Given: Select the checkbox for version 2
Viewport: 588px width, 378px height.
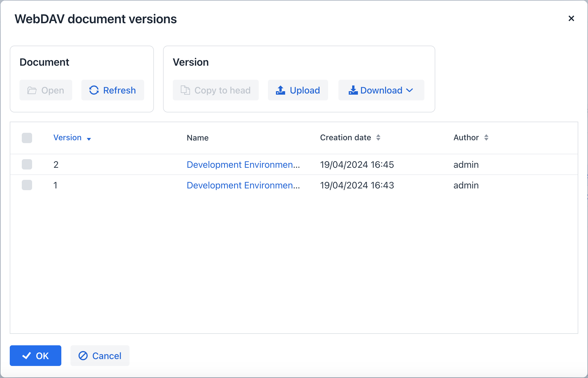Looking at the screenshot, I should click(27, 164).
